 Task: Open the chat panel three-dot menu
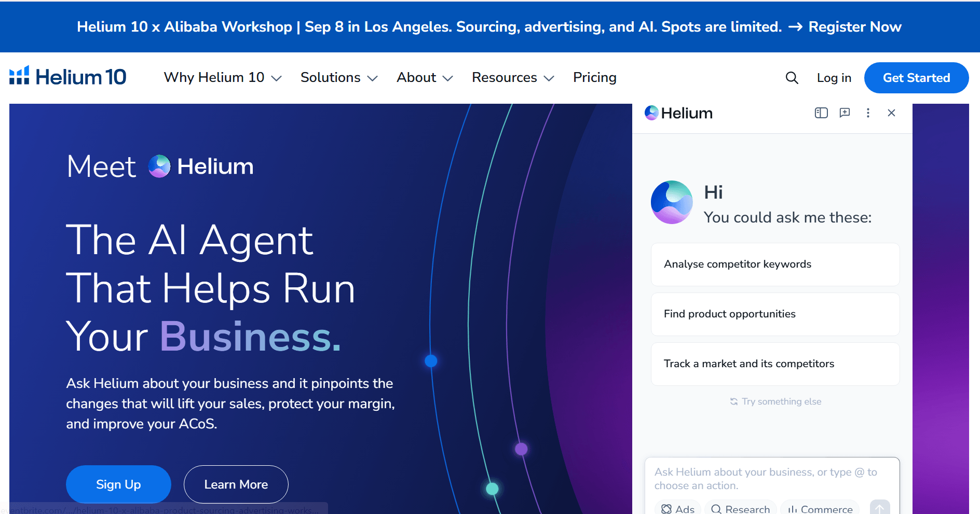pyautogui.click(x=868, y=113)
